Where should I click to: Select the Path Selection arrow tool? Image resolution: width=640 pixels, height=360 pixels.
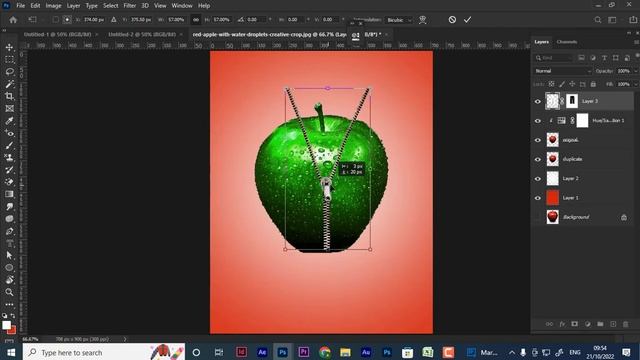(9, 256)
